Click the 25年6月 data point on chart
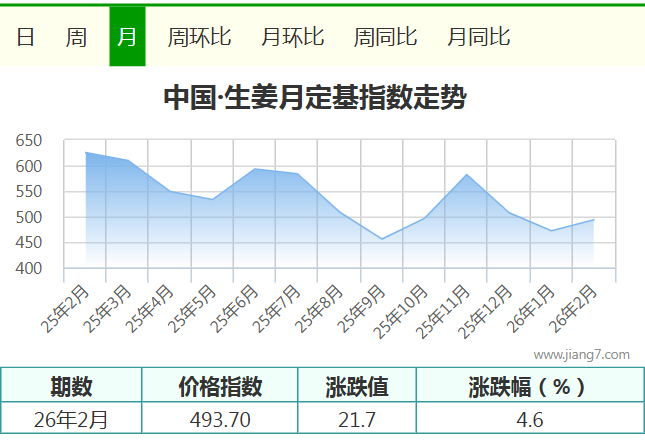This screenshot has width=645, height=440. pos(255,169)
